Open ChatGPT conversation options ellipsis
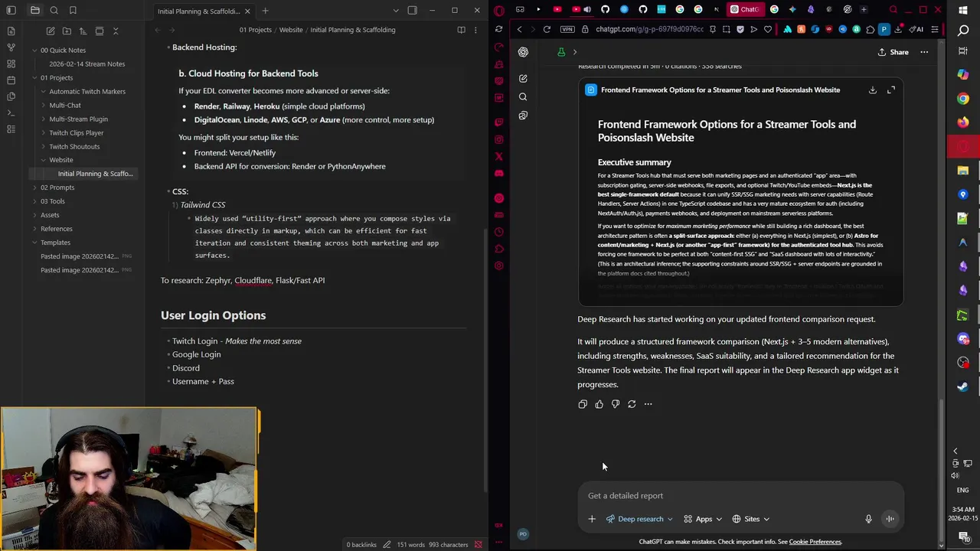The image size is (980, 551). coord(924,52)
